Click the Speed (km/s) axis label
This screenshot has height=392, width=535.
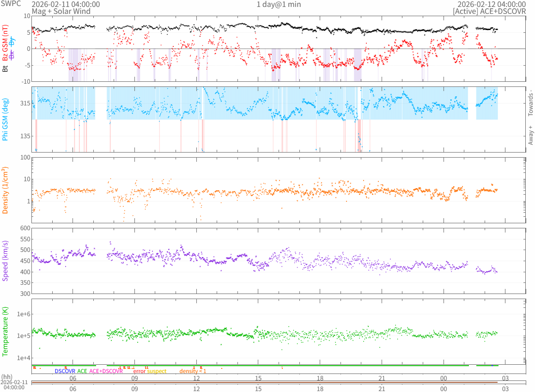[x=6, y=261]
